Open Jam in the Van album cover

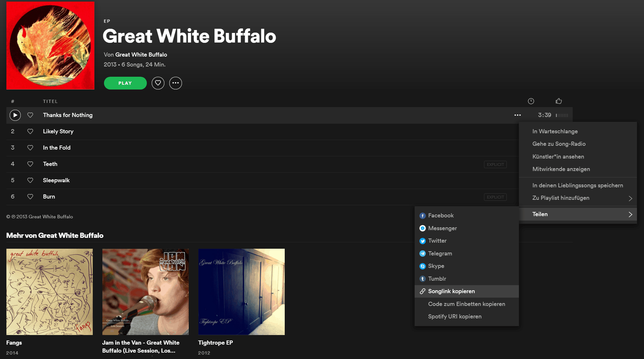(146, 292)
